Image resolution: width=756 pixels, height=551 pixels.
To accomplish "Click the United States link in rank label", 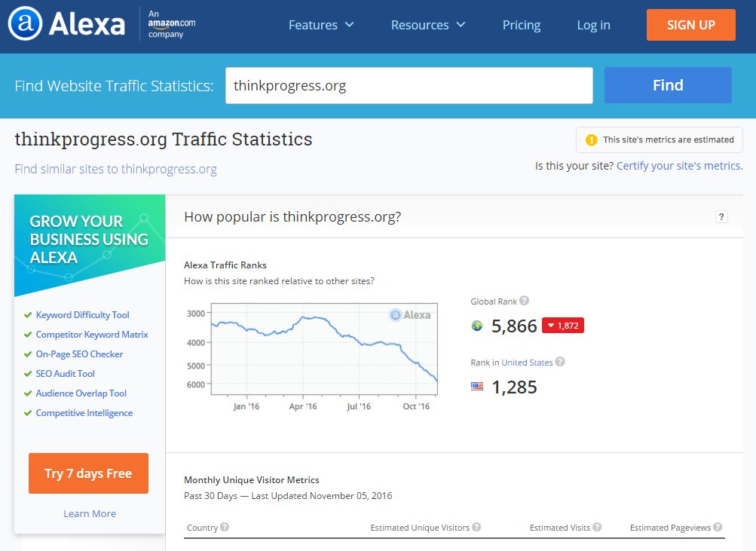I will (x=527, y=363).
